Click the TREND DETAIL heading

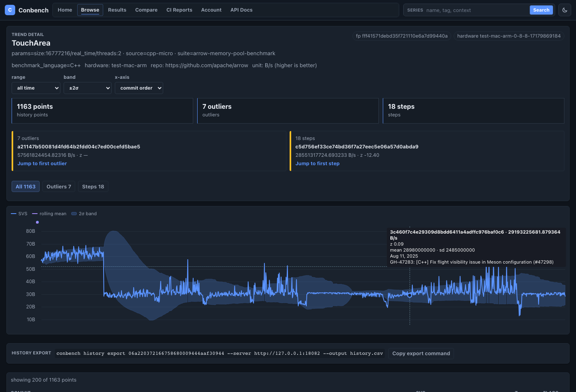pyautogui.click(x=28, y=35)
